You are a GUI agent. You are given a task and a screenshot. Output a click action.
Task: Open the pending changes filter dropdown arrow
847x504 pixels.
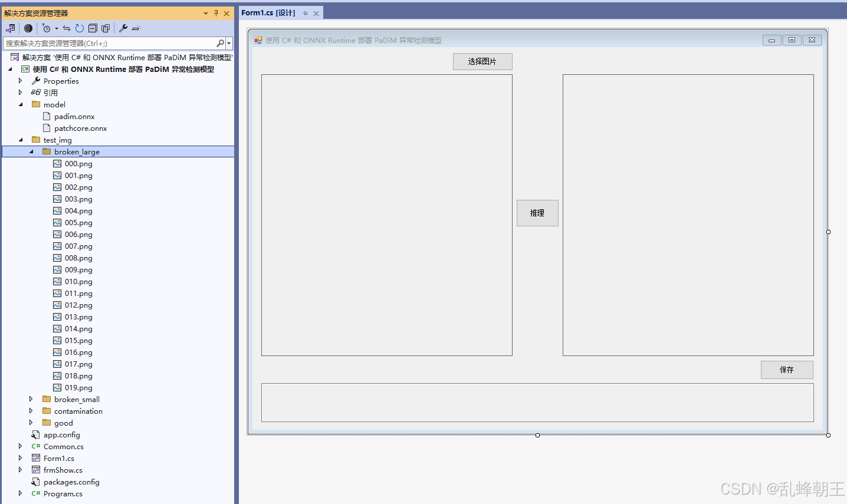[57, 28]
